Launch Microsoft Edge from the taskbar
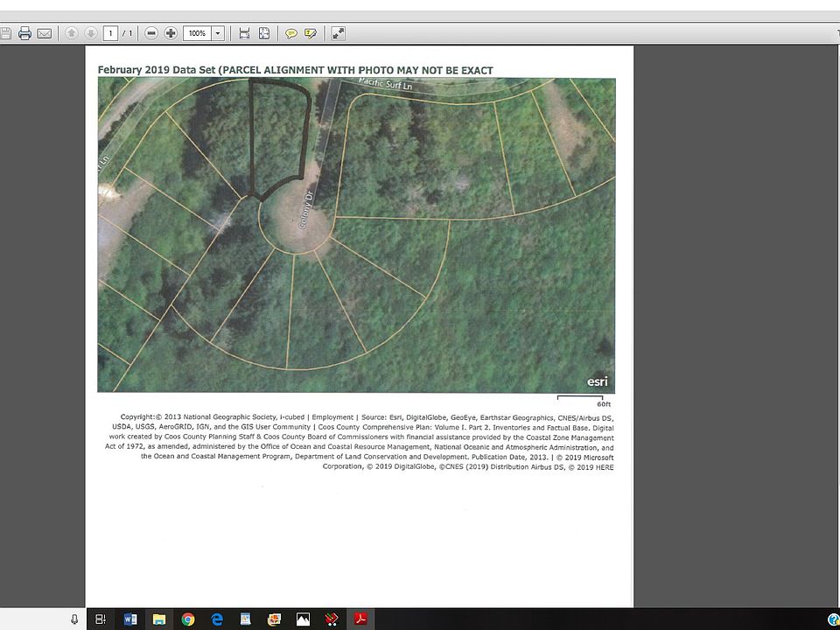The width and height of the screenshot is (840, 630). point(217,619)
